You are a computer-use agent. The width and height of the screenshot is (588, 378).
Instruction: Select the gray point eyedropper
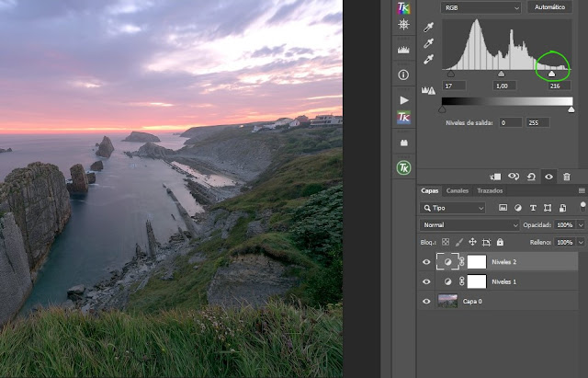[428, 43]
